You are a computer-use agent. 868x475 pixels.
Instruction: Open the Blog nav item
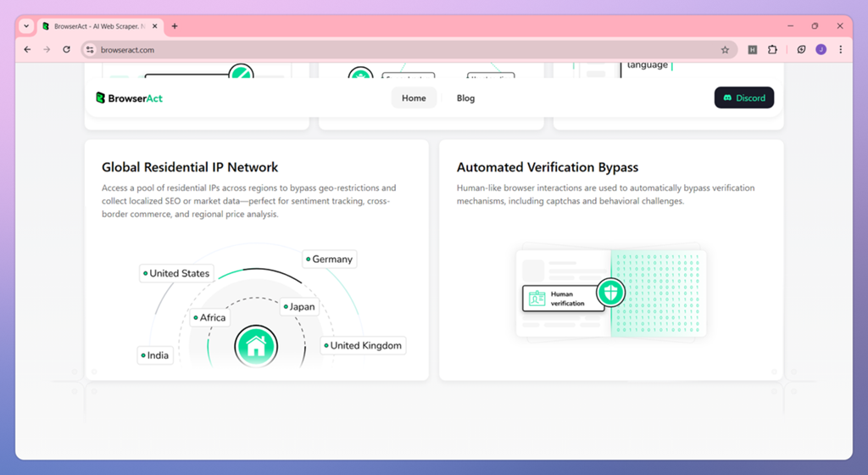[465, 98]
